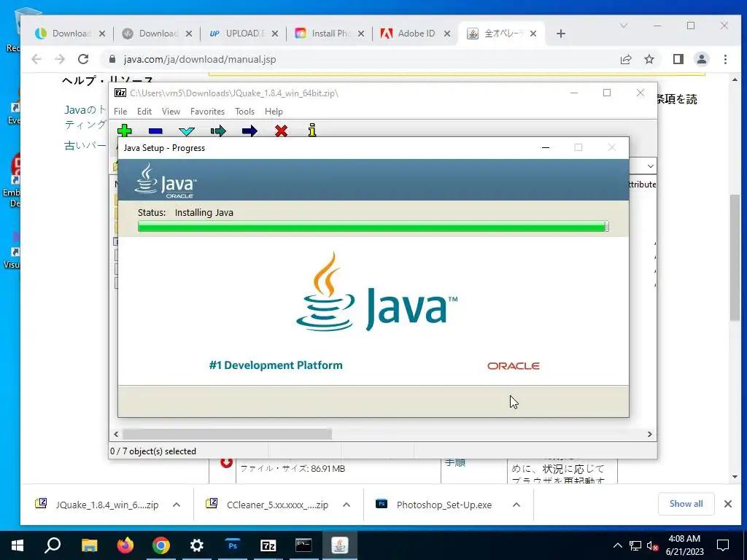Open Chrome's three-dot menu
The width and height of the screenshot is (747, 560).
pyautogui.click(x=725, y=59)
